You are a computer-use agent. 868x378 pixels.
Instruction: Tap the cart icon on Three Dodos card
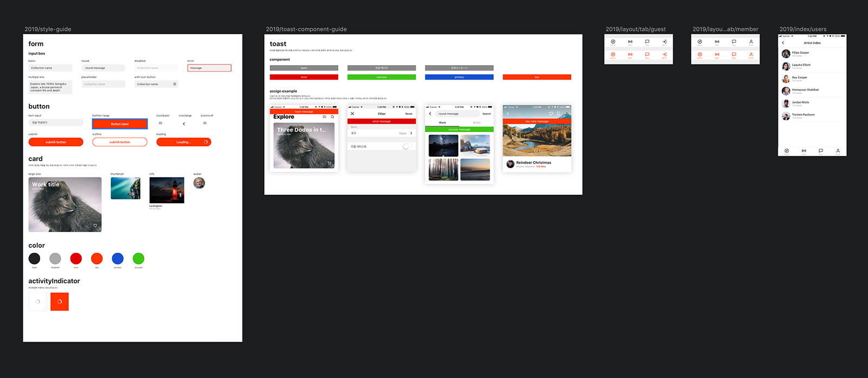tap(329, 163)
